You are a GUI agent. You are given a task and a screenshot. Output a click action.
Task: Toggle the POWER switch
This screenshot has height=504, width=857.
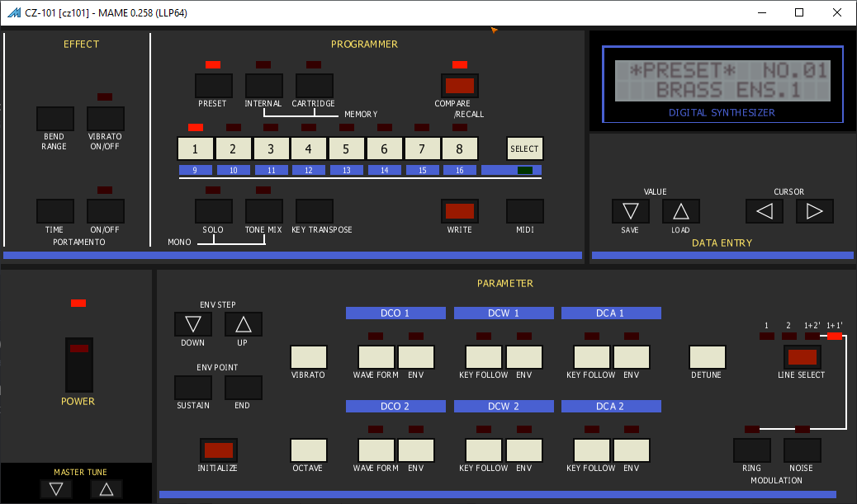click(78, 365)
